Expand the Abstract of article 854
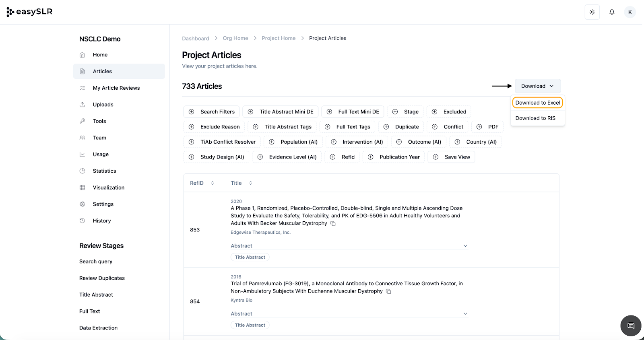The image size is (644, 340). pos(465,314)
